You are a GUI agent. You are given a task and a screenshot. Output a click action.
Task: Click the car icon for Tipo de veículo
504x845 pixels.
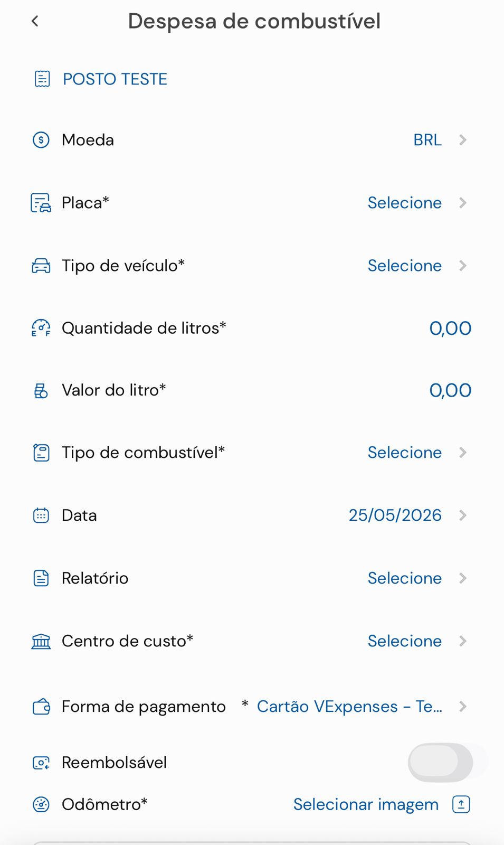pos(41,266)
